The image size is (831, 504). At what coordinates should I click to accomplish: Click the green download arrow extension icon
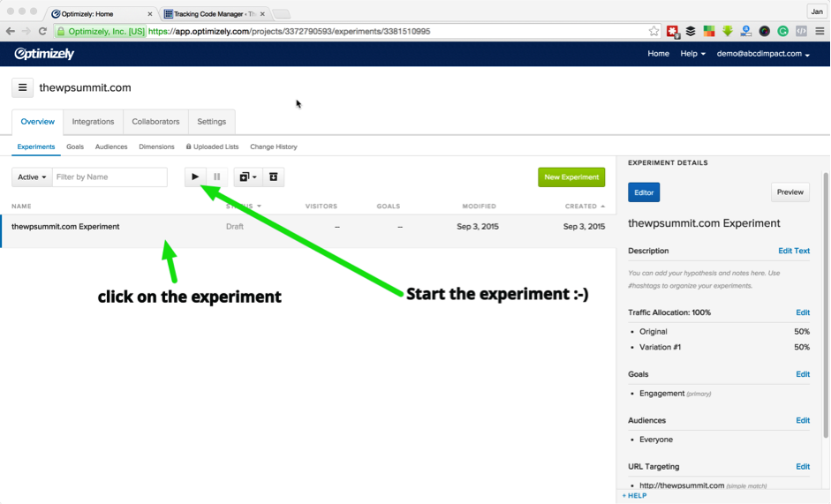(728, 31)
